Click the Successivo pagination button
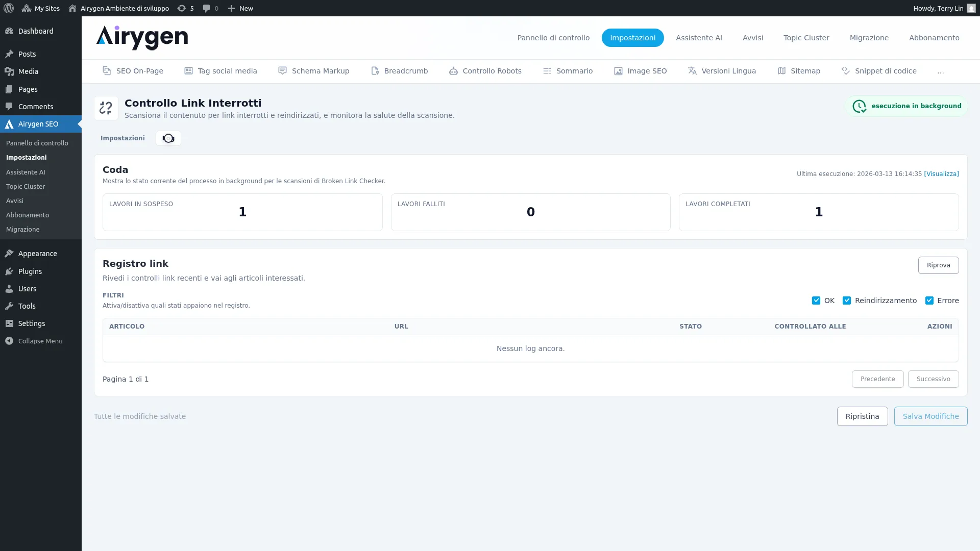 point(933,379)
